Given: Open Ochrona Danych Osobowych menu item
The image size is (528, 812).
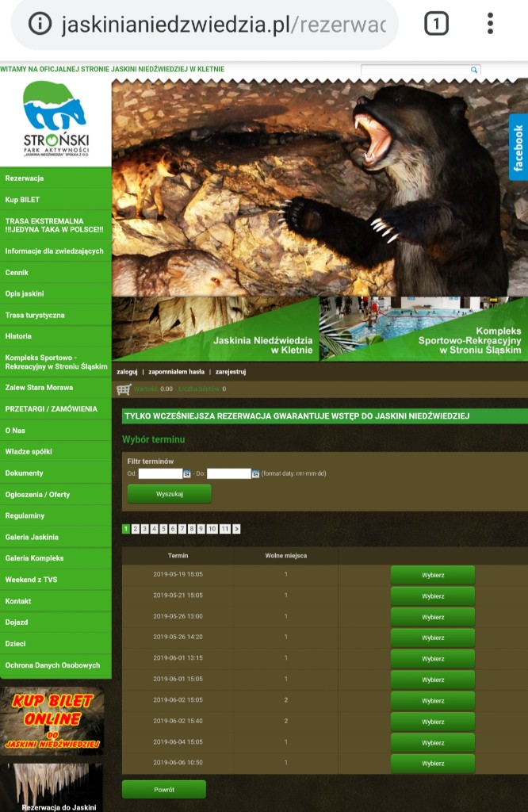Looking at the screenshot, I should click(x=55, y=665).
